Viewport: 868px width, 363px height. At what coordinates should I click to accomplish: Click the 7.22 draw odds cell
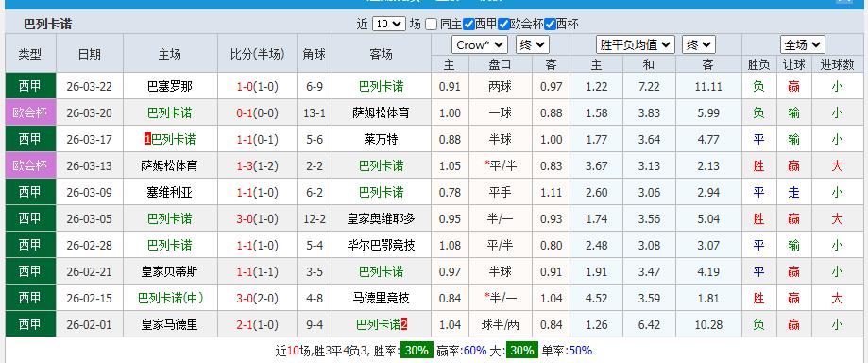tap(649, 86)
